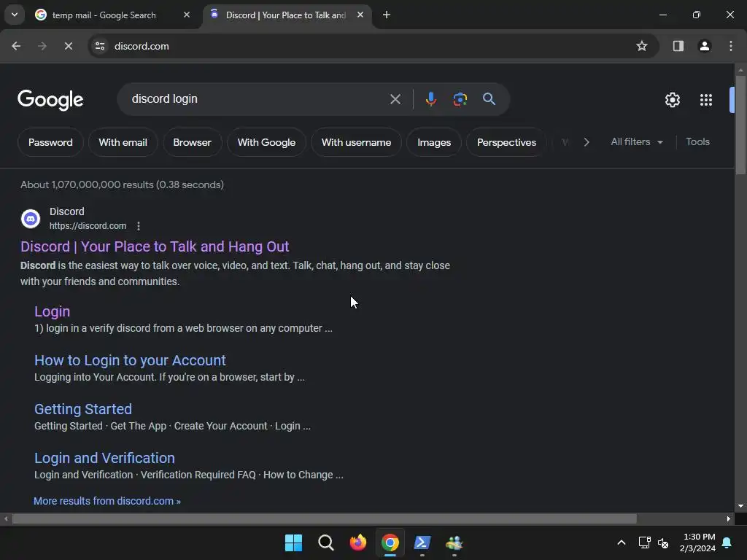Click the scroll down arrow of the page
Screen dimensions: 747x560
pos(741,506)
